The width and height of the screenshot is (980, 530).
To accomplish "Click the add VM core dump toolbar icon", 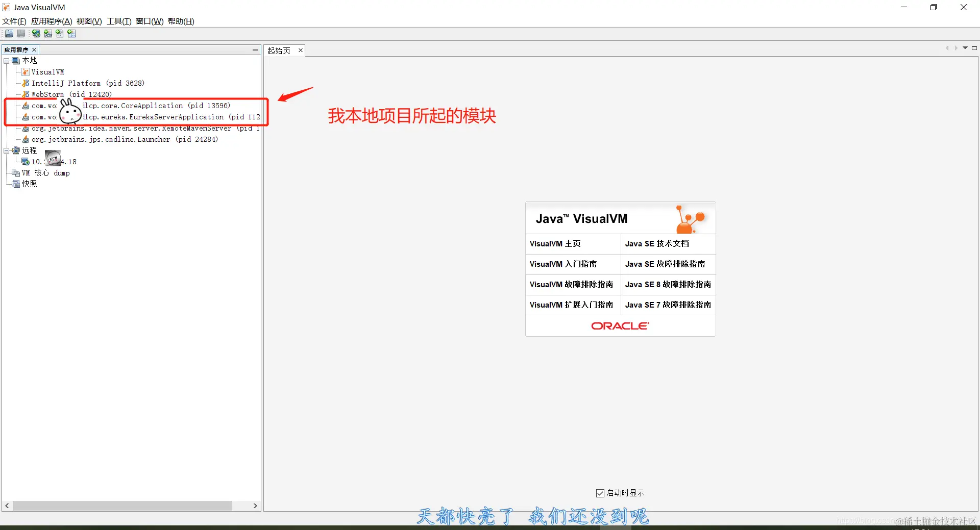I will pos(60,34).
